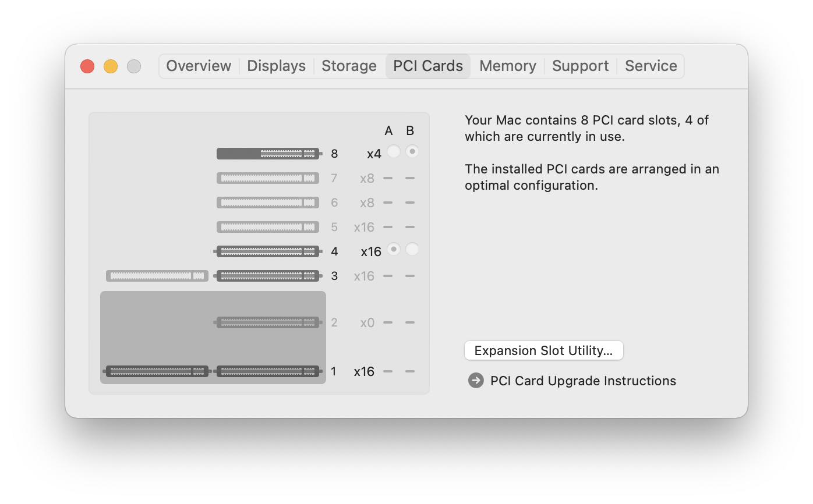Screen dimensions: 813x504
Task: Select pool A radio for slot 8
Action: click(394, 151)
